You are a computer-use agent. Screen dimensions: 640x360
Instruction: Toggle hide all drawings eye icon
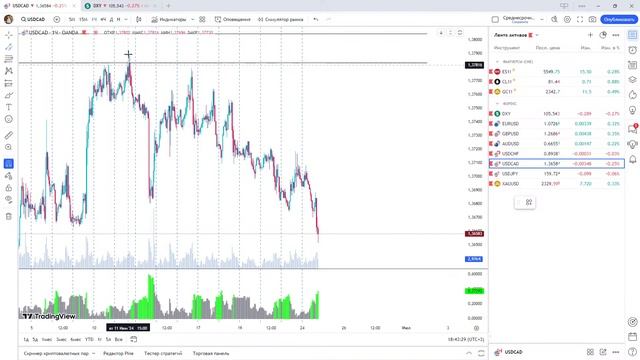[x=9, y=200]
